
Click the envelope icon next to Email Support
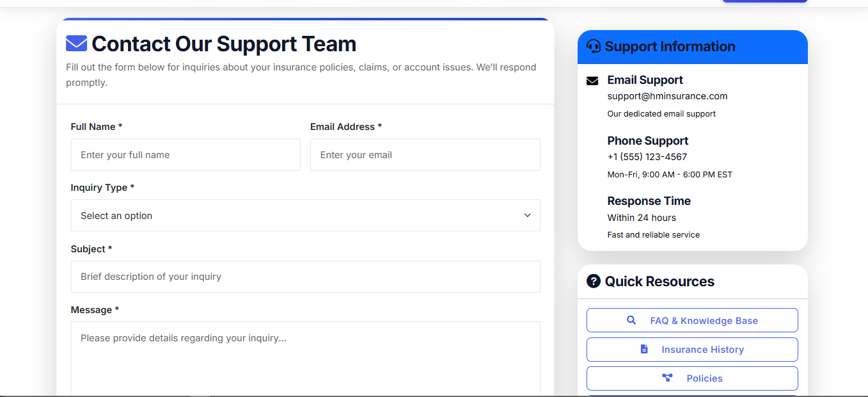tap(592, 81)
